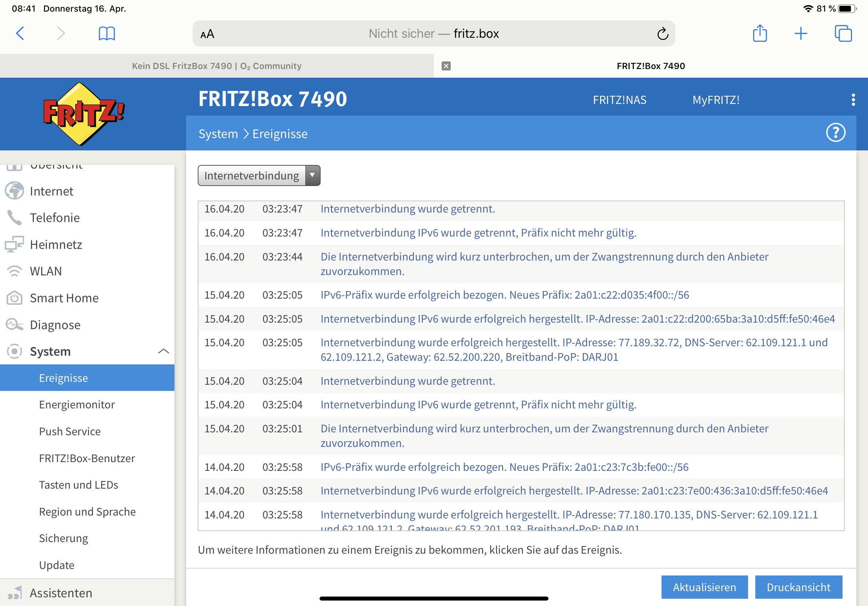Open the help question mark icon
Viewport: 868px width, 606px height.
[x=836, y=133]
